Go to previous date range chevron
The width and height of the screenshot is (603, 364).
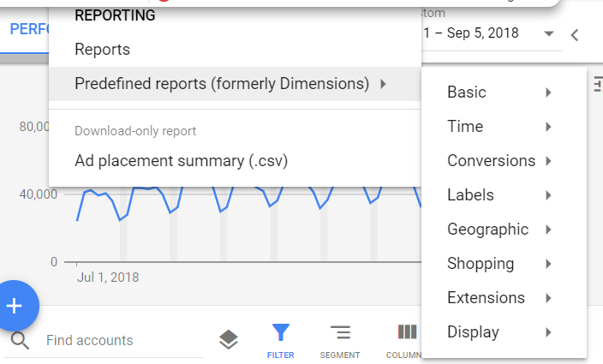point(575,36)
